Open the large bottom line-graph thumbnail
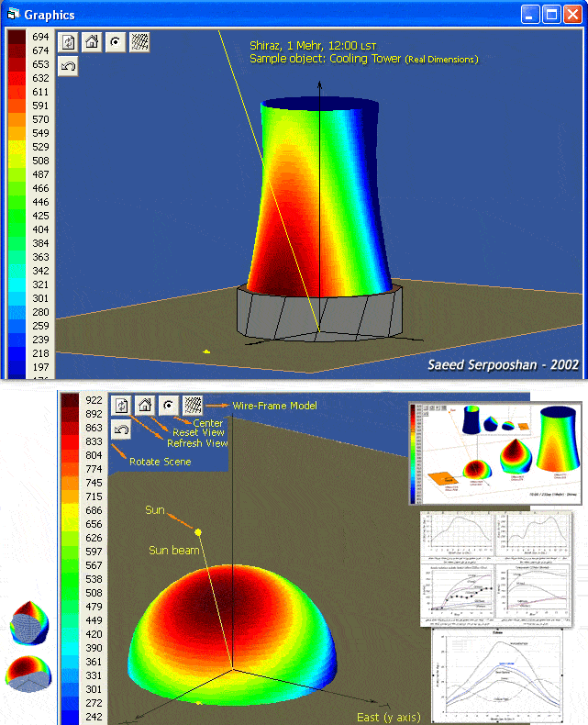The width and height of the screenshot is (588, 725). (x=500, y=676)
